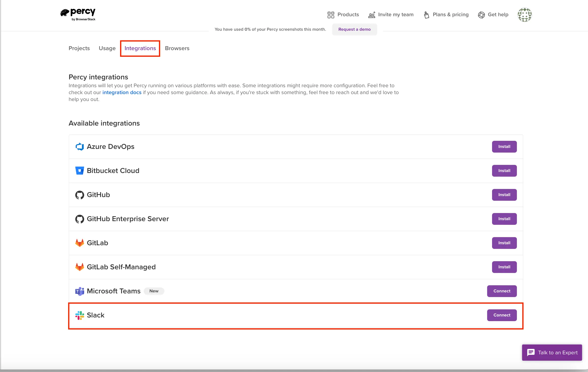Viewport: 588px width, 372px height.
Task: Connect Microsoft Teams integration
Action: click(502, 291)
